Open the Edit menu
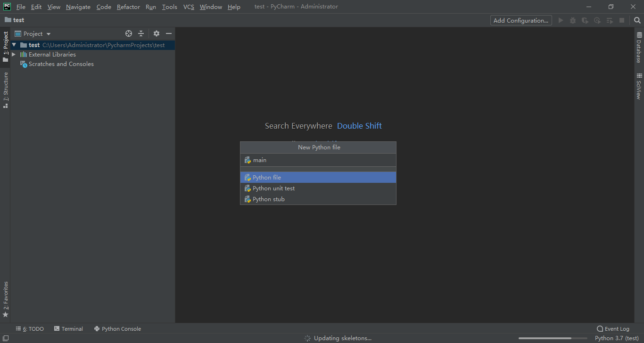Image resolution: width=644 pixels, height=343 pixels. tap(36, 7)
